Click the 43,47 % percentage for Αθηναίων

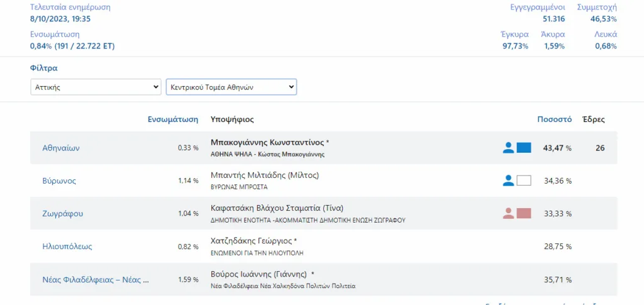pos(557,148)
